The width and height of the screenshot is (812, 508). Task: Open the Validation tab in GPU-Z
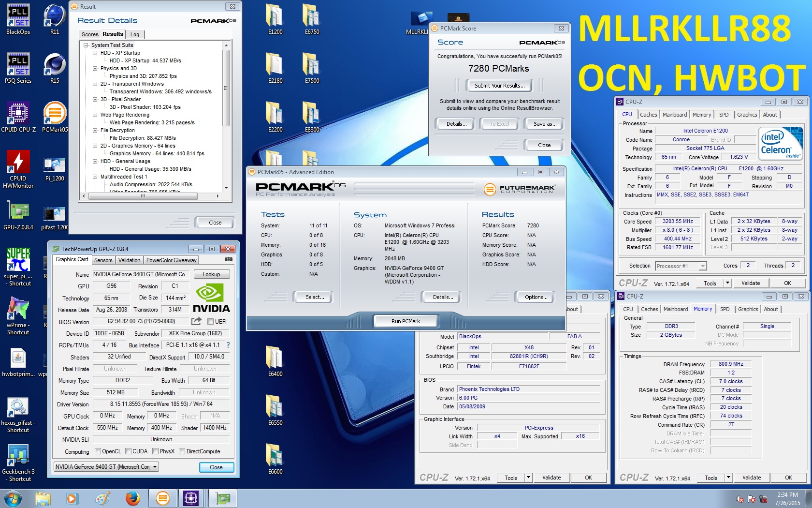[129, 260]
